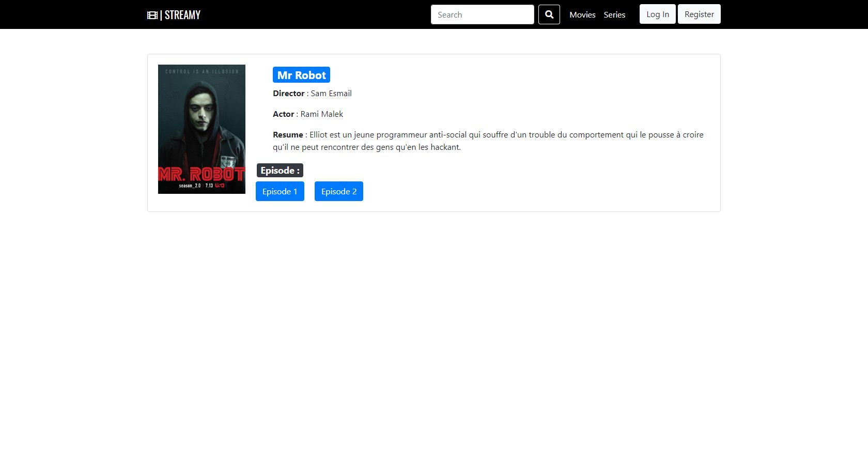Click the Resume description paragraph text
This screenshot has height=460, width=868.
click(x=488, y=141)
